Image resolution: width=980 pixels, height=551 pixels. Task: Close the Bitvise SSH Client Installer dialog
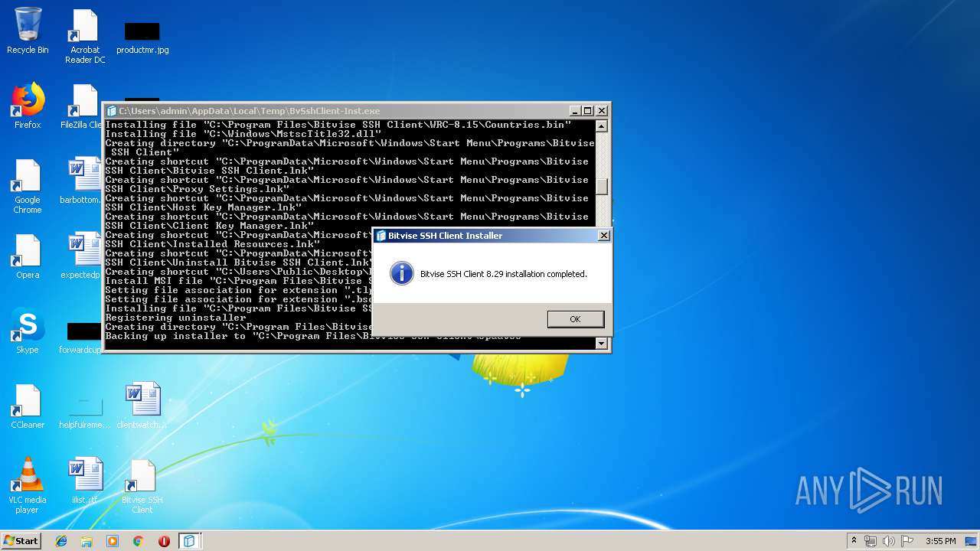tap(603, 236)
